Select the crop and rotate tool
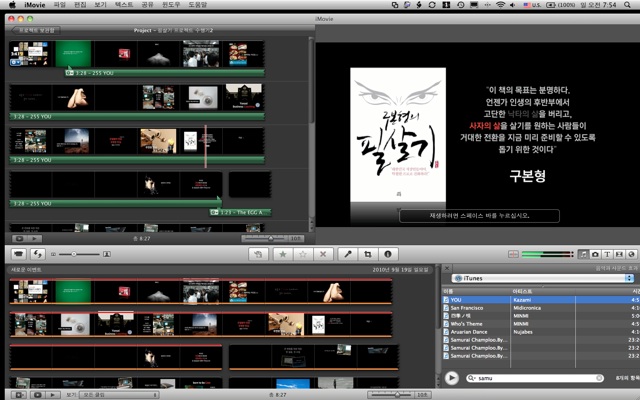640x400 pixels. (368, 254)
